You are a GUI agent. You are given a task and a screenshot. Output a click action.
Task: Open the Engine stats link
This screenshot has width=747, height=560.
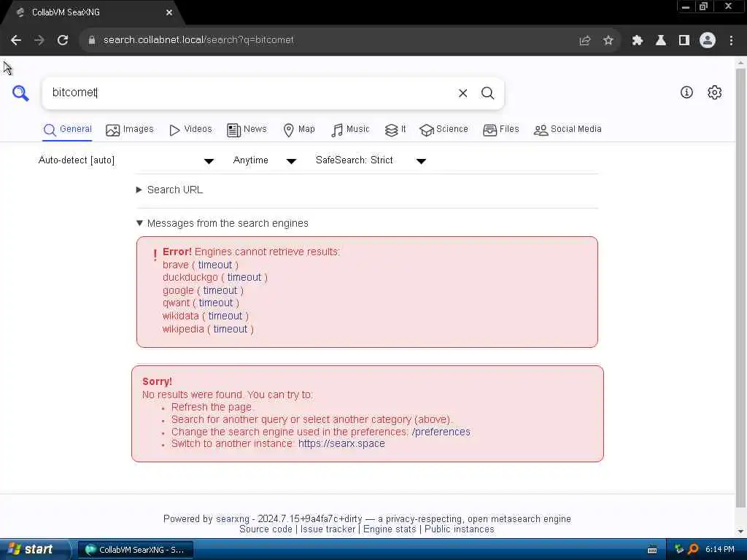390,529
